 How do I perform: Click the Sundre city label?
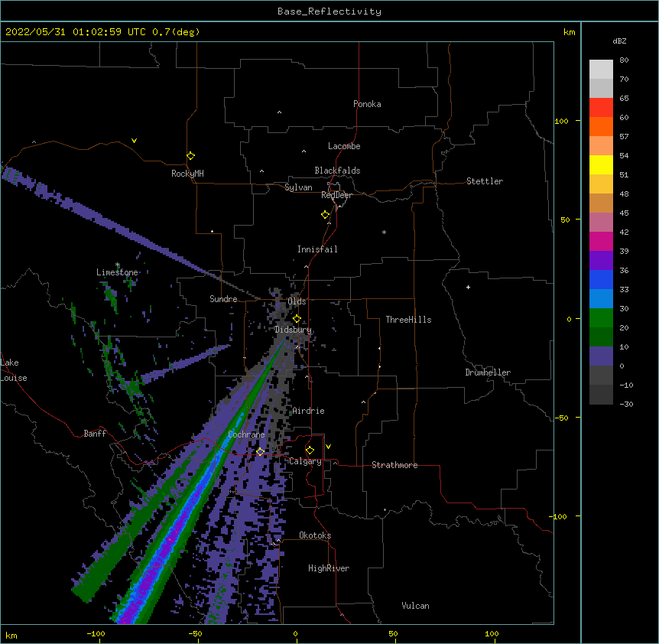[223, 299]
